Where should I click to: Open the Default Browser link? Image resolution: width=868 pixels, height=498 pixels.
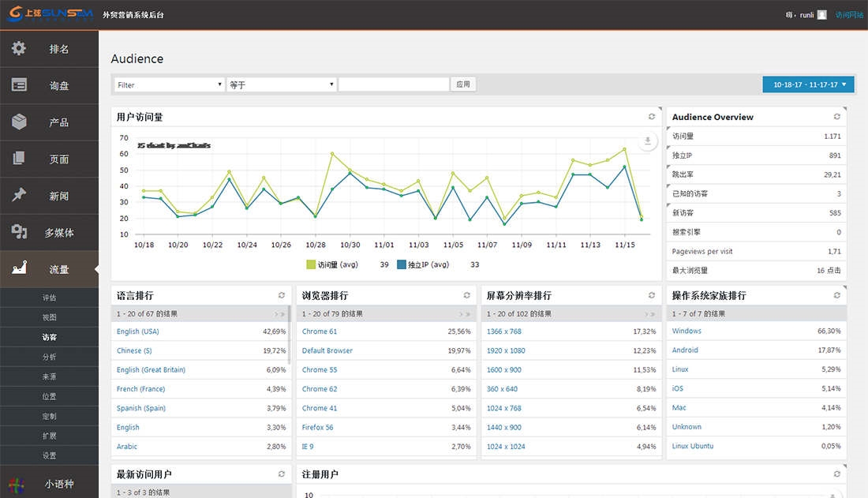click(327, 350)
